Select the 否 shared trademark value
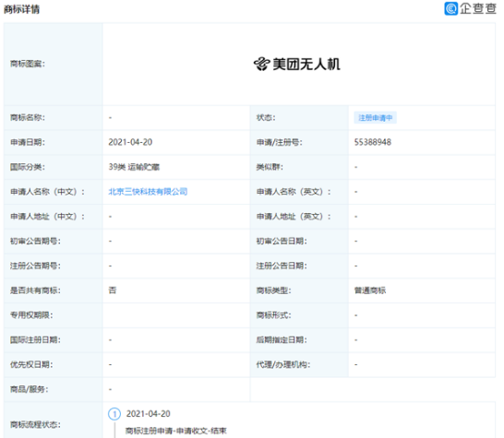 point(113,290)
